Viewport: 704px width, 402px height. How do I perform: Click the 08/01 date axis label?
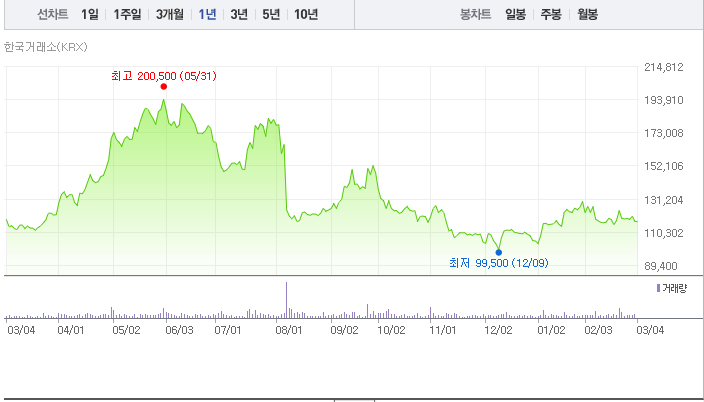[289, 330]
